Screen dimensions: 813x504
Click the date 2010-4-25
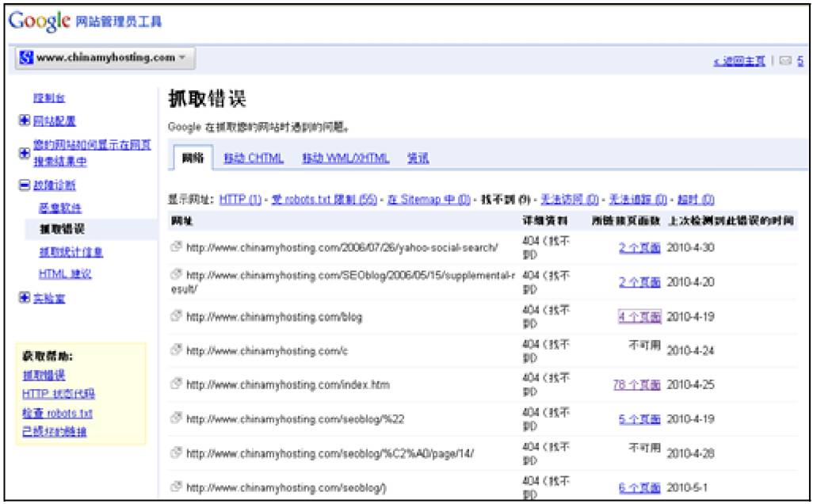[x=691, y=385]
